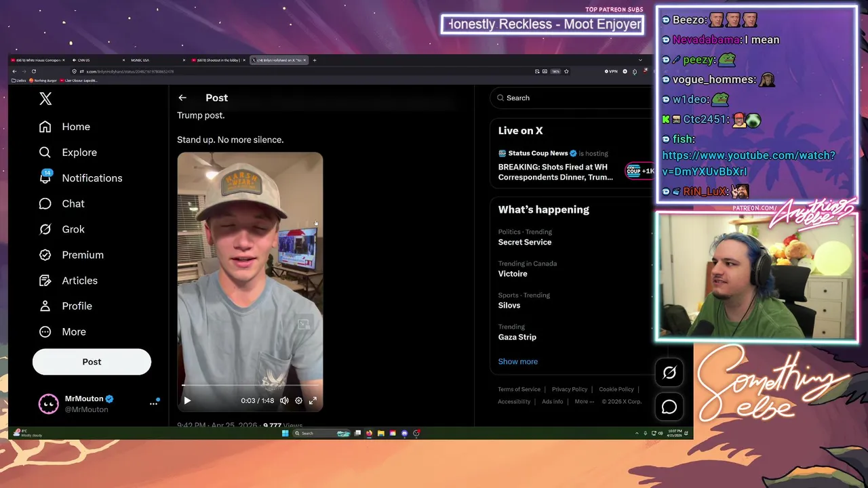Bookmark the page with the star

(x=566, y=71)
